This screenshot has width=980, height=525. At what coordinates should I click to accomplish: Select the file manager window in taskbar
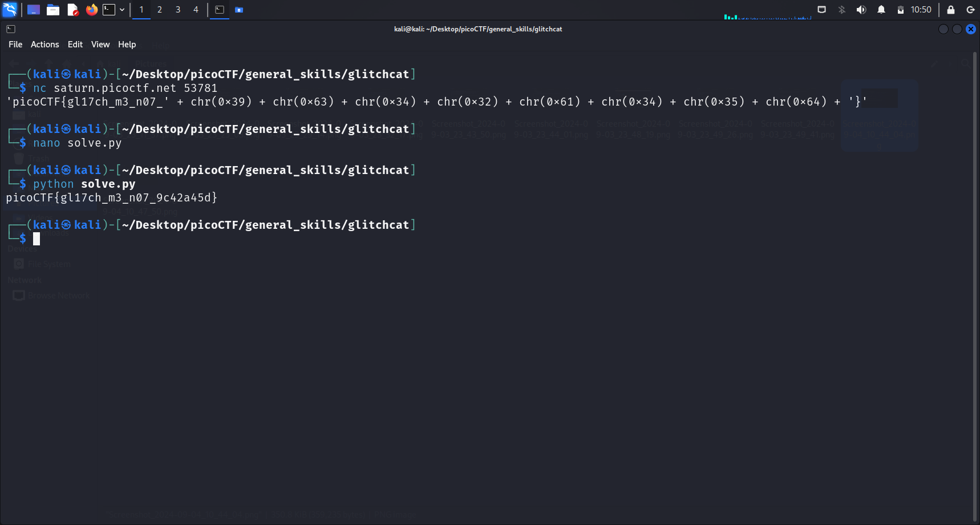click(x=239, y=10)
